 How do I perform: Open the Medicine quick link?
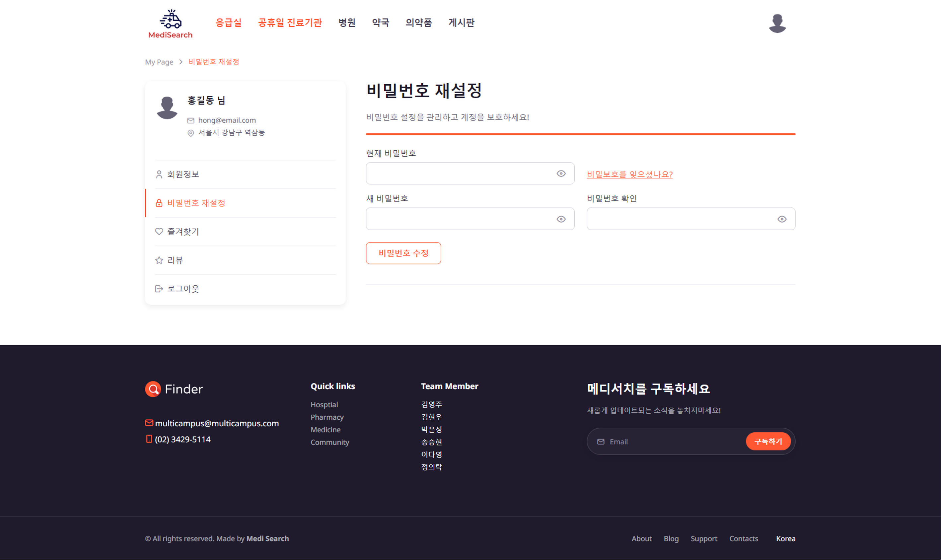[x=325, y=429]
